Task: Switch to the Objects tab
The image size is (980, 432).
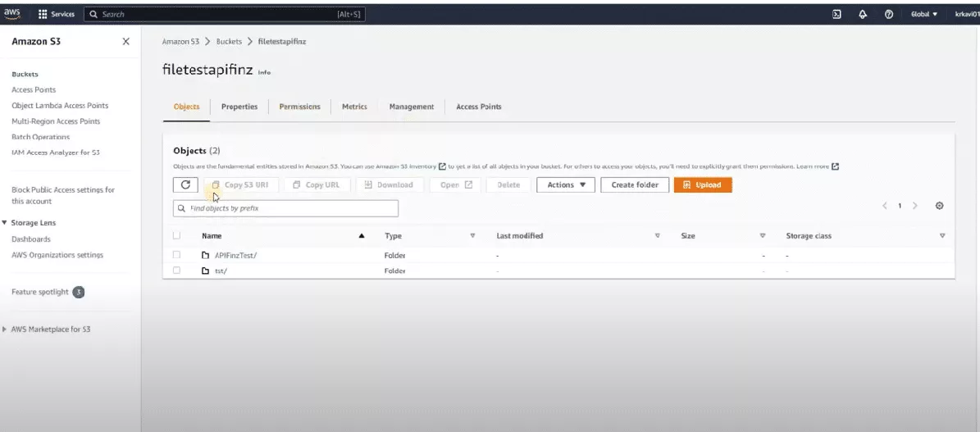Action: [186, 107]
